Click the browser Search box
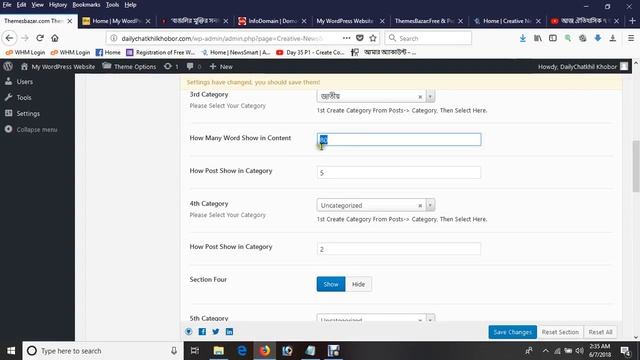The width and height of the screenshot is (640, 360). [x=428, y=38]
